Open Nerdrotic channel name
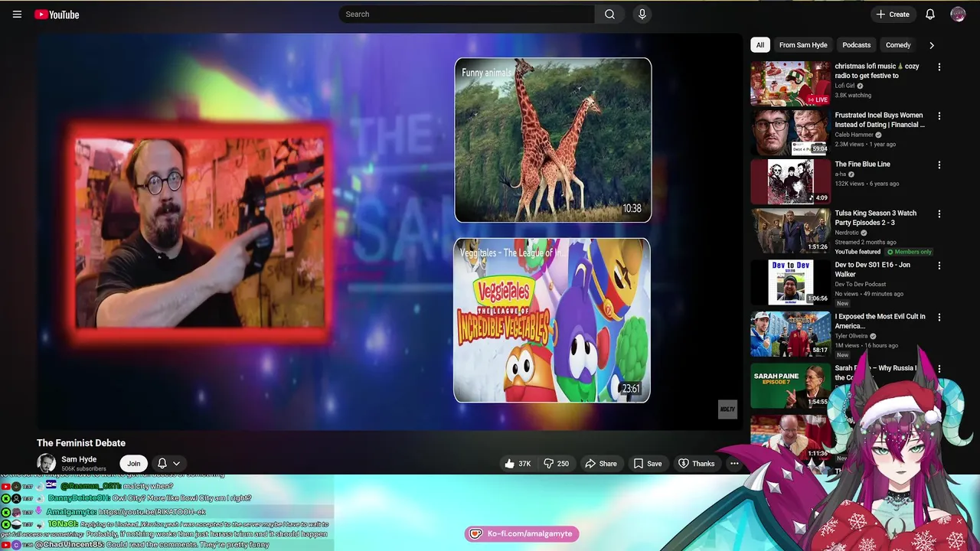The image size is (980, 551). click(x=847, y=233)
